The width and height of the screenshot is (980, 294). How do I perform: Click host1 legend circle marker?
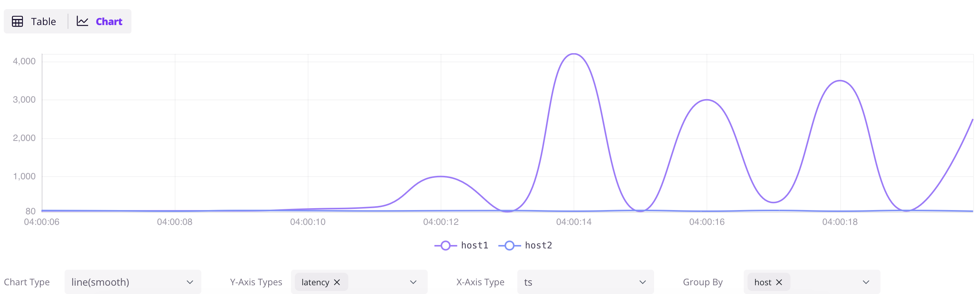pos(446,246)
